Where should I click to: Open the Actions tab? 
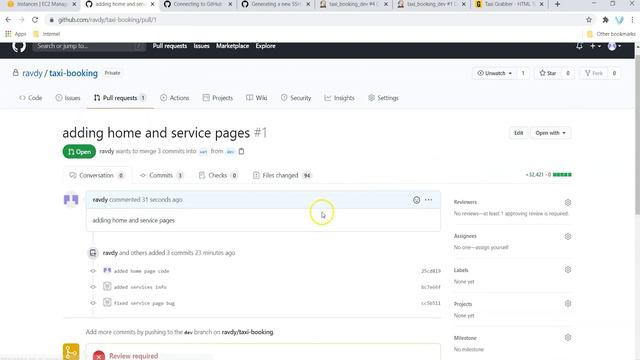(175, 98)
